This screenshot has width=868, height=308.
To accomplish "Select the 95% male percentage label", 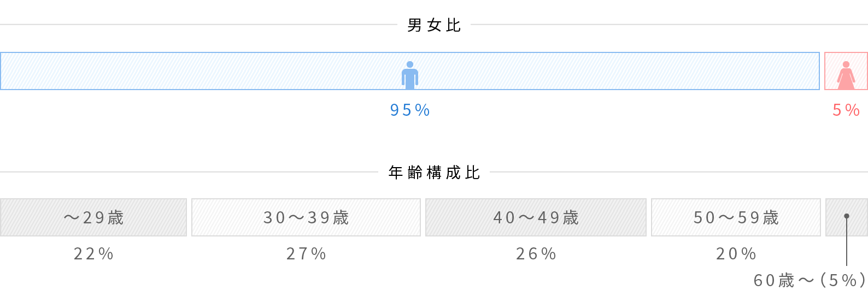I will [410, 110].
